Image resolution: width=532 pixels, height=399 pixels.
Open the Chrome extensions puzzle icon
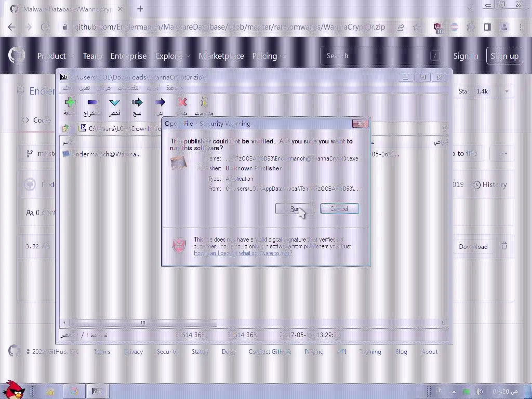(471, 27)
